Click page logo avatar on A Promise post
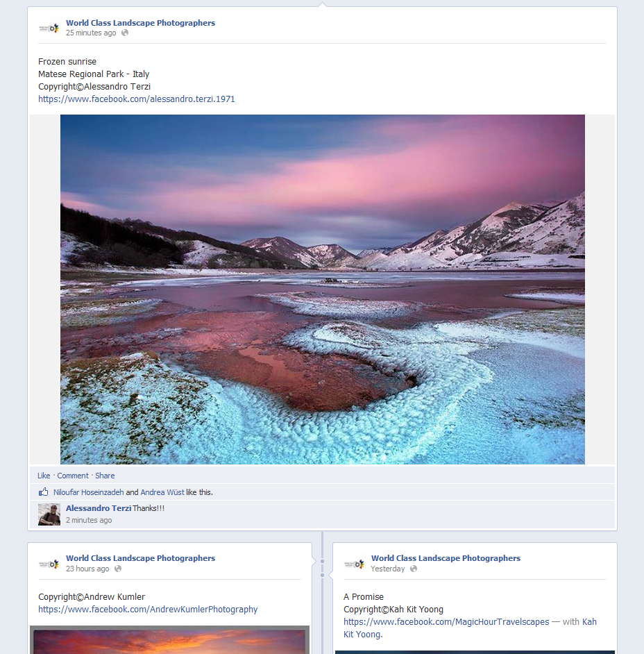644x654 pixels. [355, 564]
